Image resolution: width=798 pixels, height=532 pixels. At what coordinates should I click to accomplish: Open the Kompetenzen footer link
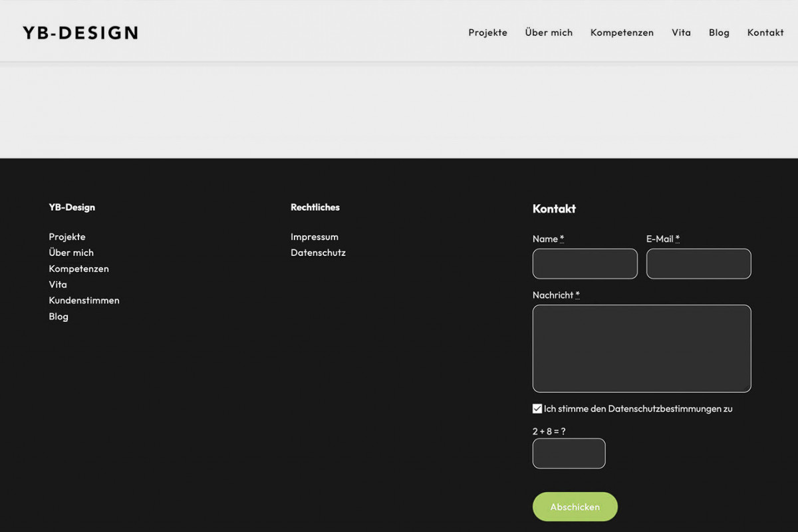coord(78,269)
